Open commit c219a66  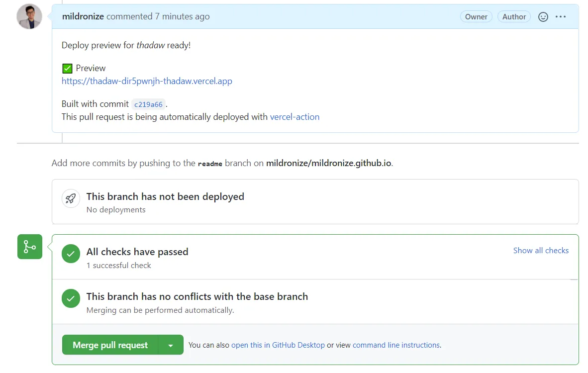(x=148, y=104)
